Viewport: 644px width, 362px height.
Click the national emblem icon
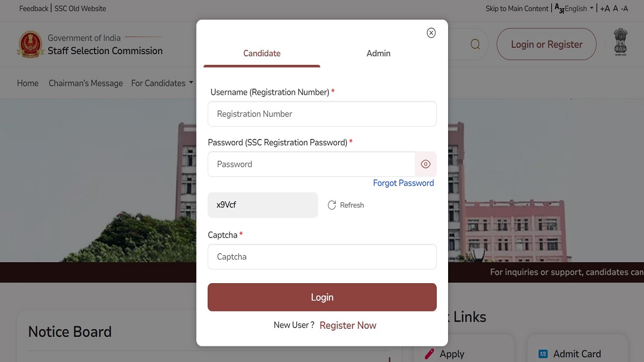point(620,42)
